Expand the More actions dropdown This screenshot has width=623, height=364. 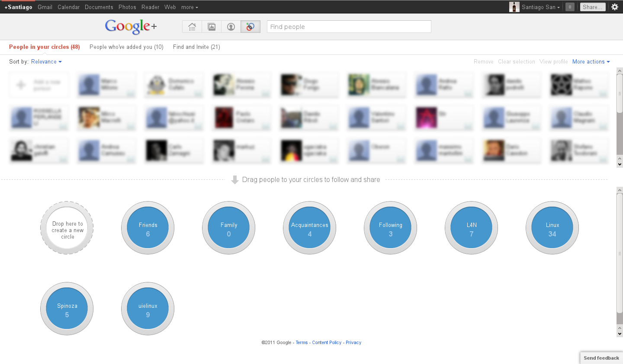[591, 62]
